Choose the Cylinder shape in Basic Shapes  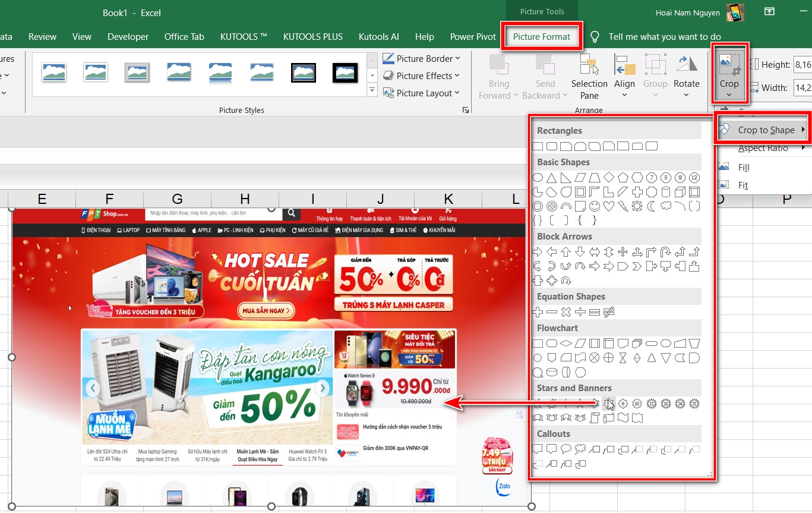tap(666, 192)
